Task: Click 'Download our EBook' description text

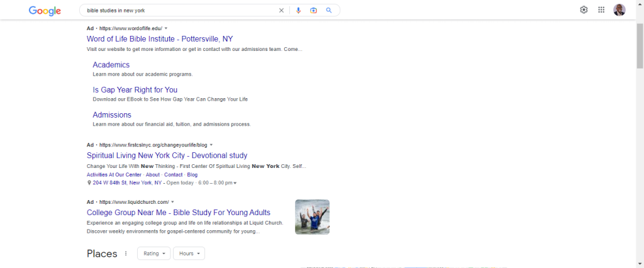Action: coord(170,99)
